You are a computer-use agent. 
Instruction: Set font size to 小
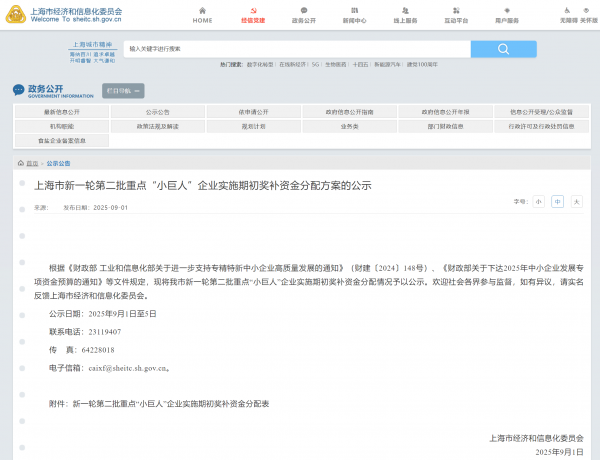point(538,201)
